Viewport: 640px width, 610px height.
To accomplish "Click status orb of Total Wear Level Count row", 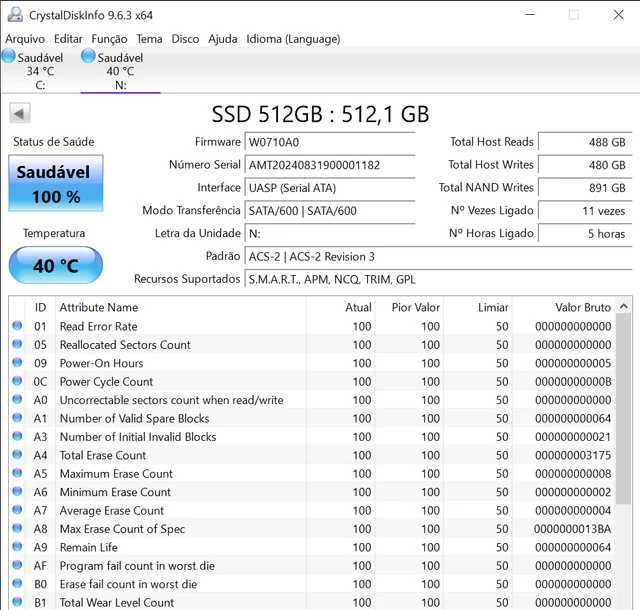I will [17, 601].
